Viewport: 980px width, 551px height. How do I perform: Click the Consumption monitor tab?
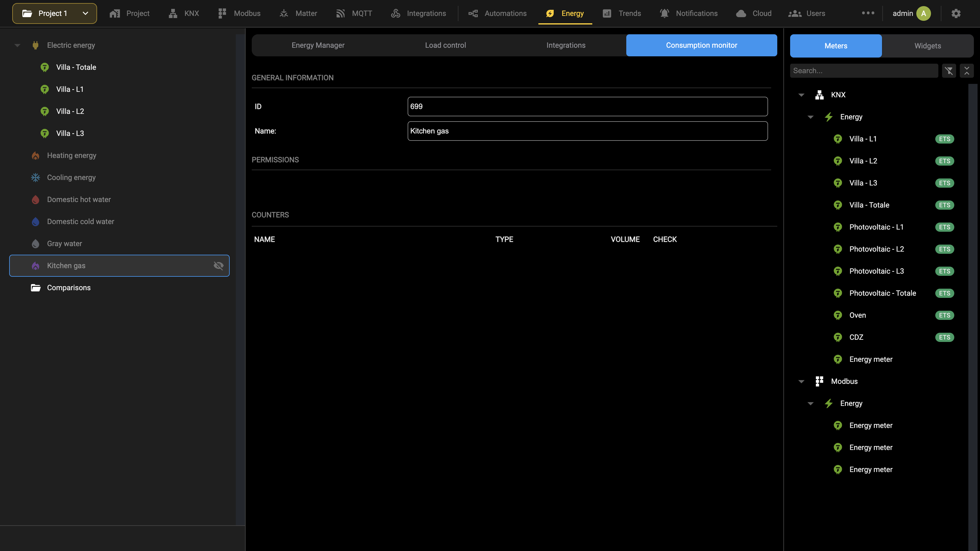tap(702, 45)
